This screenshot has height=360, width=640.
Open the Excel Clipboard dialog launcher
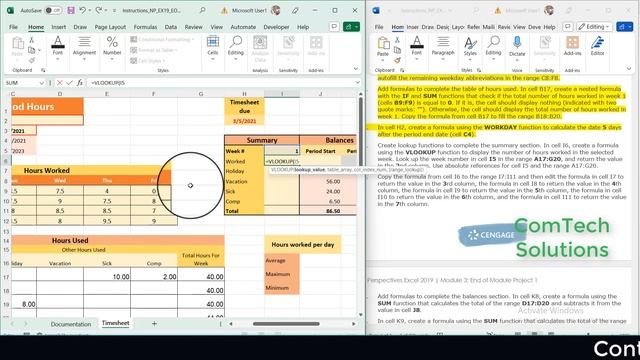[x=43, y=71]
